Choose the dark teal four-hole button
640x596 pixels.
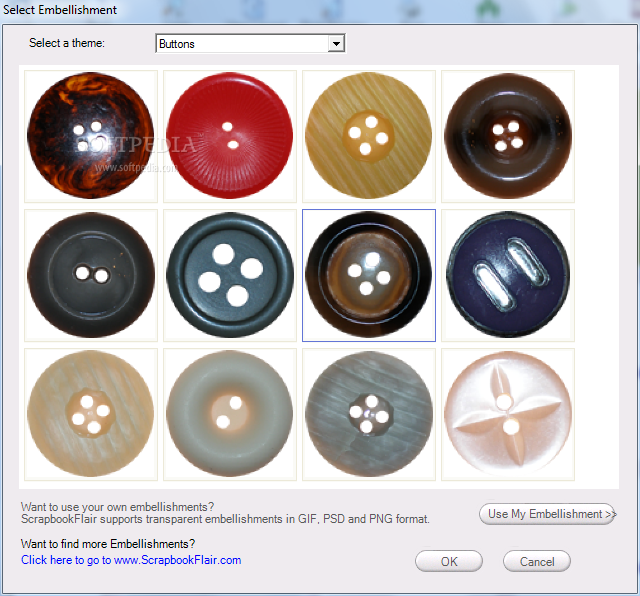click(x=230, y=275)
